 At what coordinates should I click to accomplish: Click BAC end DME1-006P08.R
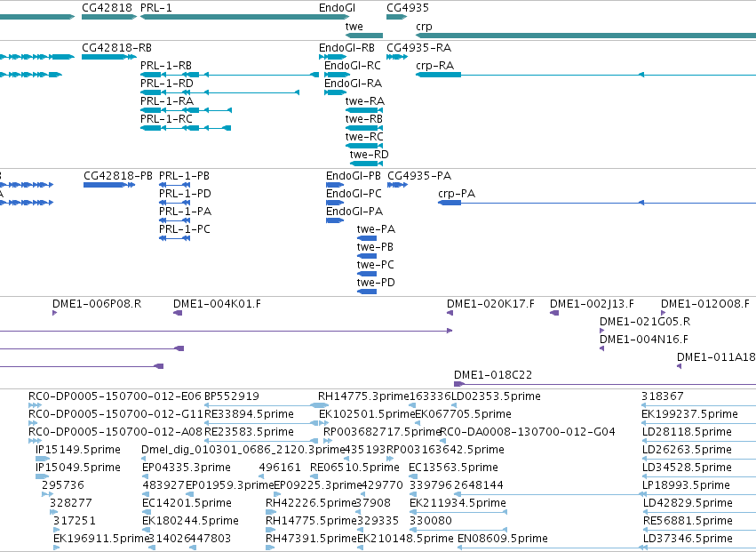[x=54, y=313]
